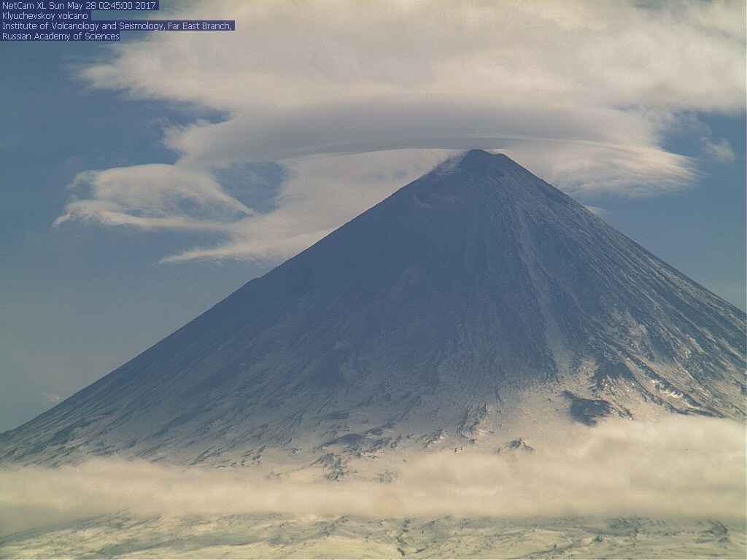This screenshot has height=560, width=747.
Task: Click the 'Klyuchevskoy volcano' caption line
Action: pos(45,16)
